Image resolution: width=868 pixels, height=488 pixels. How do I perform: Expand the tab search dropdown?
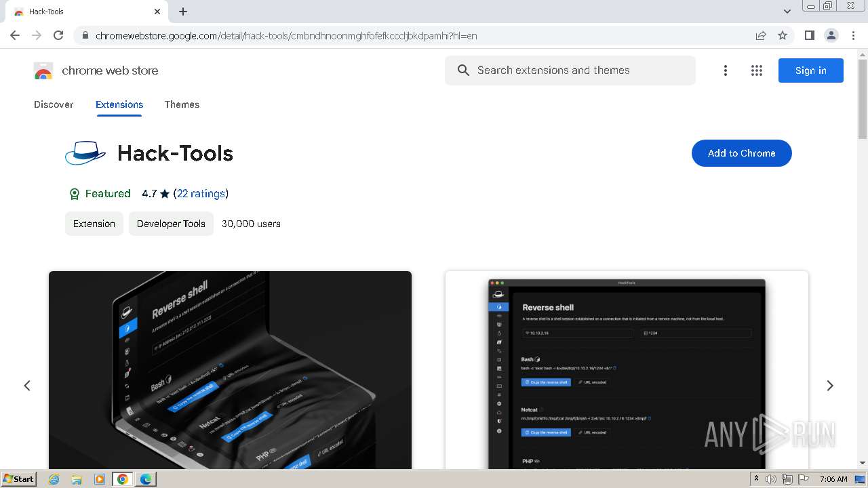[x=787, y=12]
